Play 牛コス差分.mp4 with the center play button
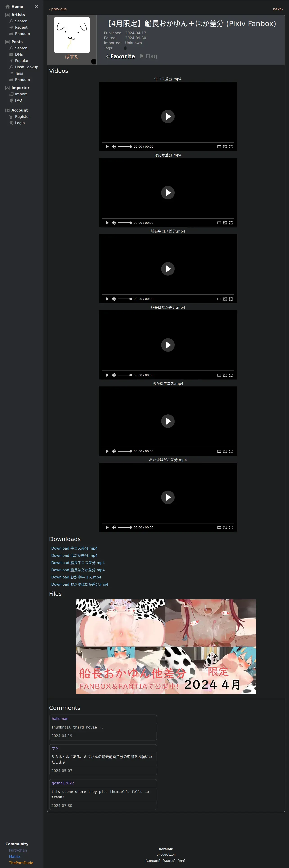Viewport: 289px width, 868px height. coord(168,116)
